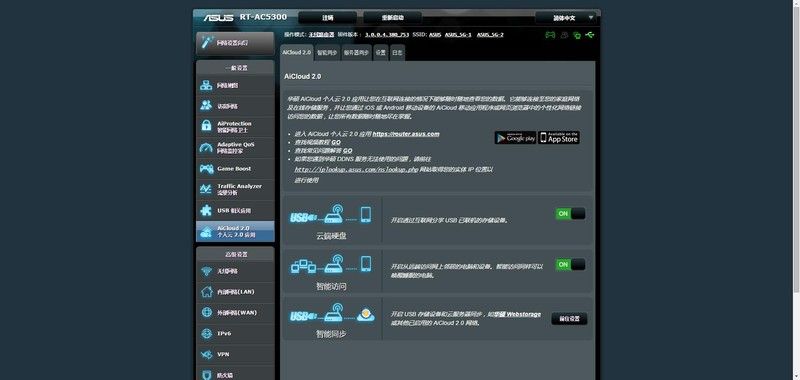Click the Adaptive QoS gauge icon
This screenshot has height=380, width=800.
click(x=206, y=147)
